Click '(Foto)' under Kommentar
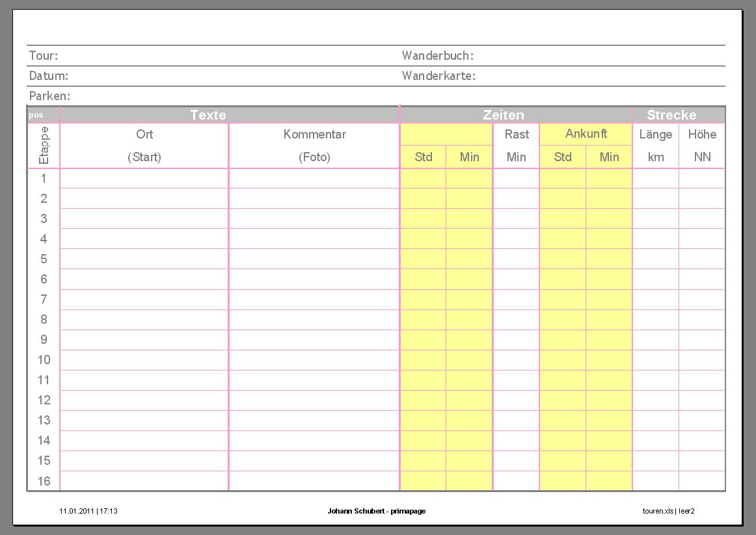This screenshot has width=756, height=535. (314, 157)
